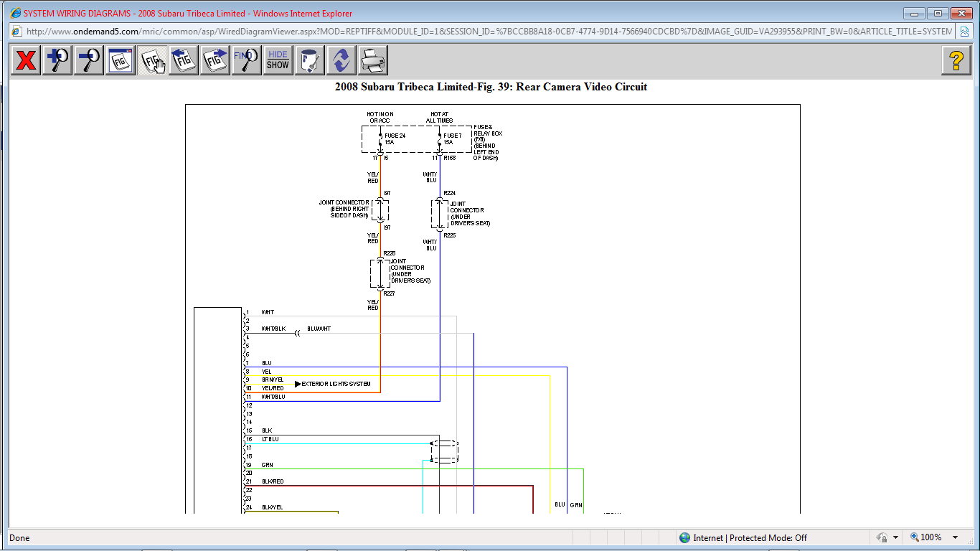Click the zoom magnifier icon in status bar
980x551 pixels.
(x=915, y=537)
